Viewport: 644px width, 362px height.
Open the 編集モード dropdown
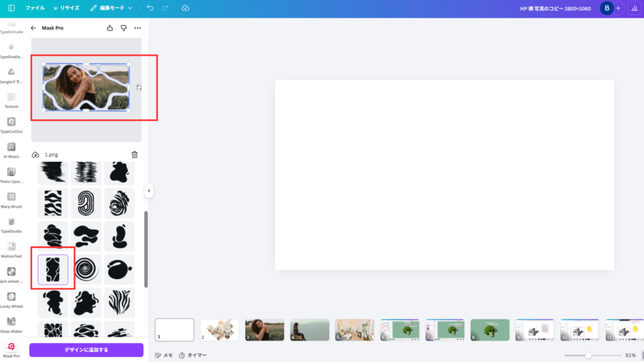[x=111, y=8]
